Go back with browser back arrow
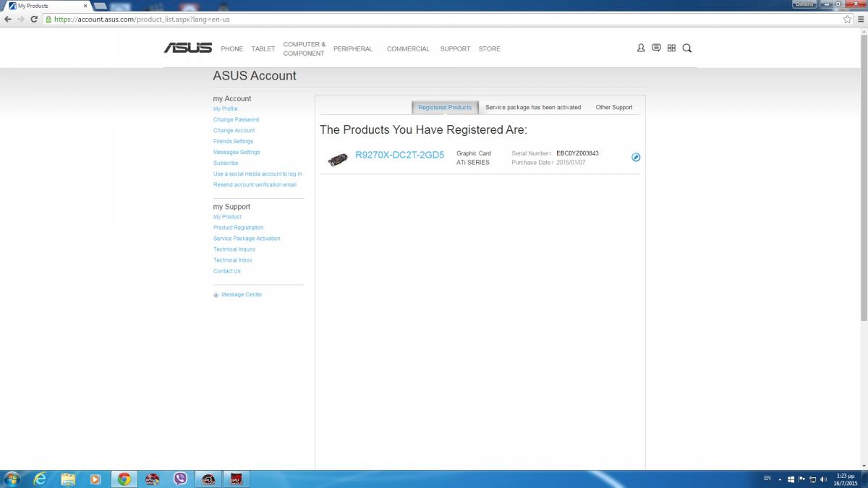 7,19
